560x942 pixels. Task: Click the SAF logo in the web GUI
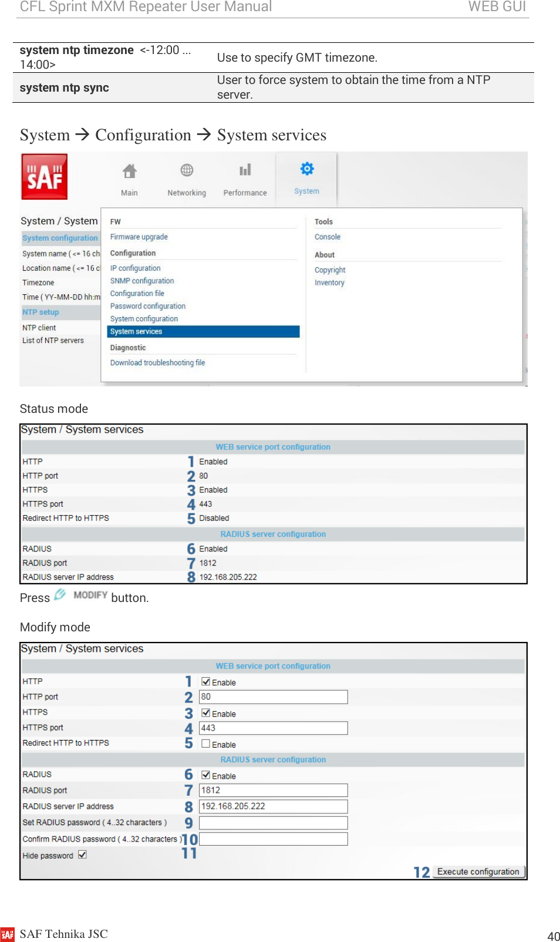coord(45,177)
